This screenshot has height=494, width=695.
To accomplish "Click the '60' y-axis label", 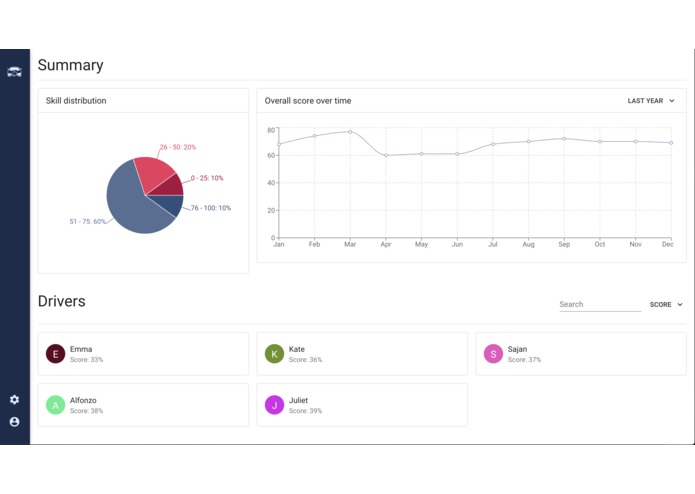I will 271,155.
